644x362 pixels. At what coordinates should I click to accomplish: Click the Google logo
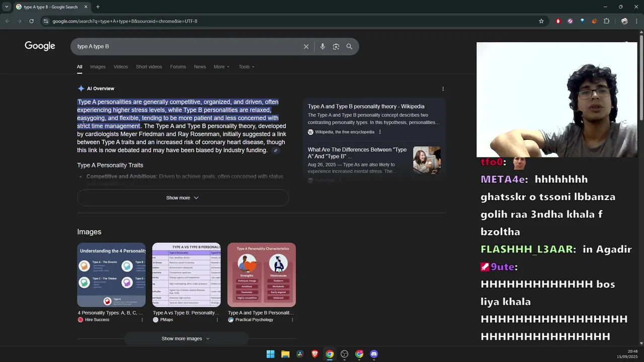pyautogui.click(x=40, y=46)
